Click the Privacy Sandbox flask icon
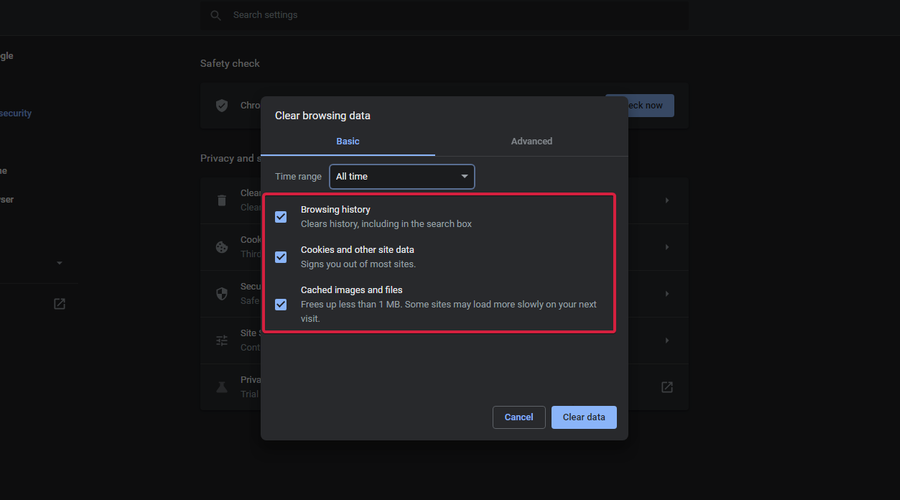 tap(222, 386)
